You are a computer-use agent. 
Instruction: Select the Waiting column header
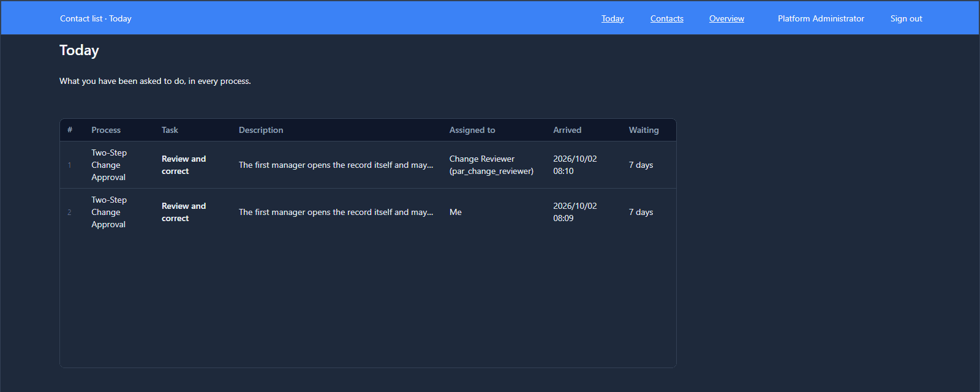(644, 130)
